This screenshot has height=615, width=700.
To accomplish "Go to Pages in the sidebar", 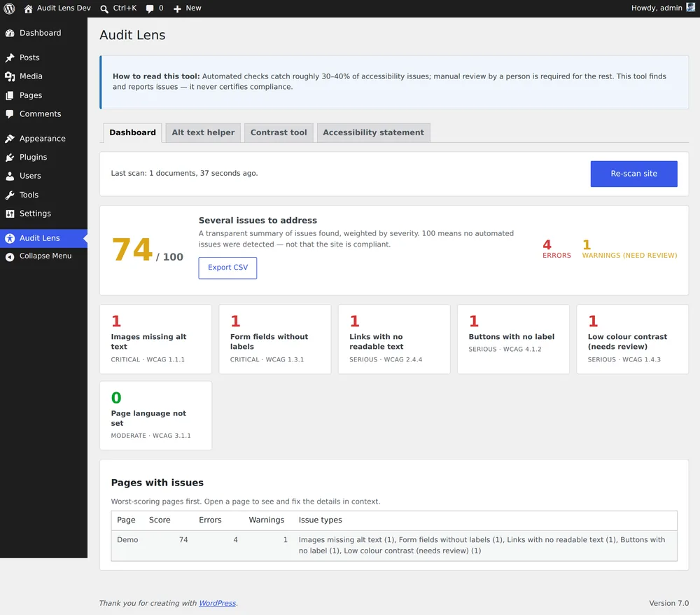I will [x=43, y=95].
